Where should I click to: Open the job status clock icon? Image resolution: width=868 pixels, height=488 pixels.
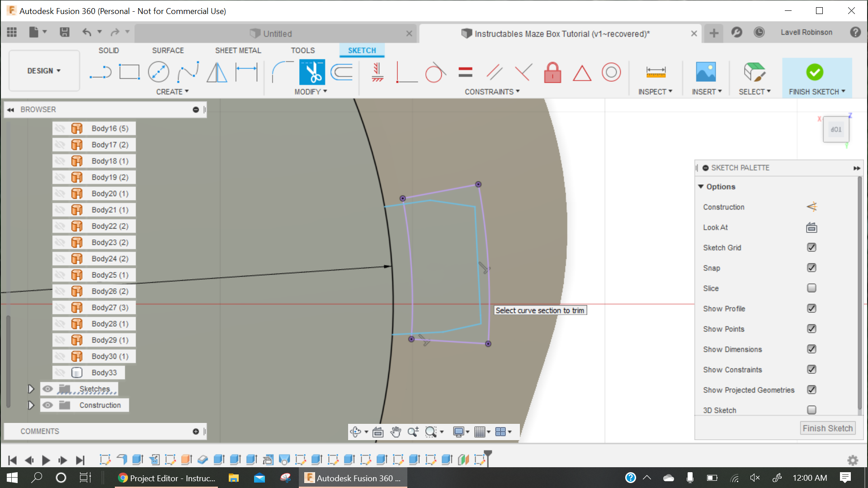[759, 32]
